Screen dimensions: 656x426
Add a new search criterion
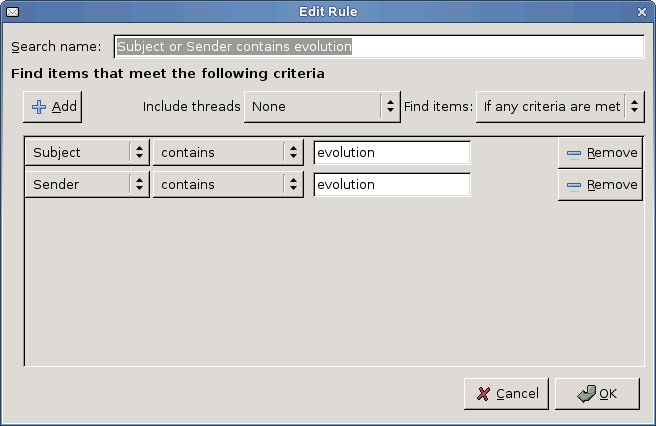click(53, 107)
